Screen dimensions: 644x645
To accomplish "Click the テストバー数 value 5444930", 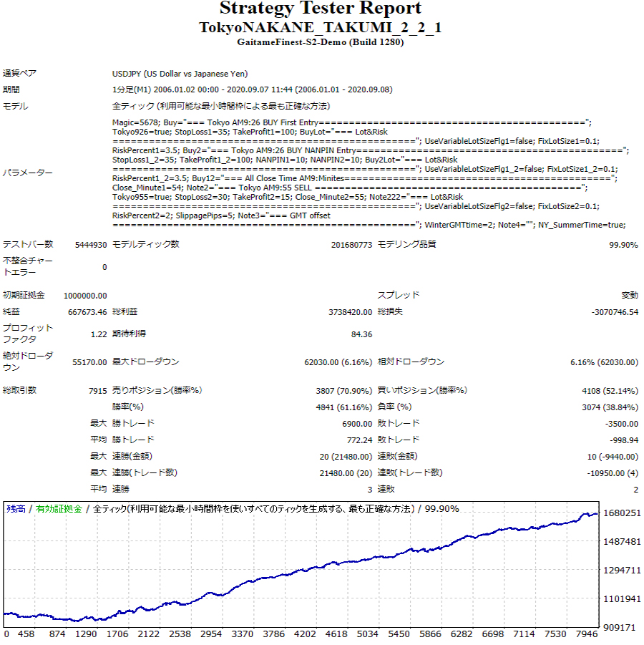I will point(91,245).
